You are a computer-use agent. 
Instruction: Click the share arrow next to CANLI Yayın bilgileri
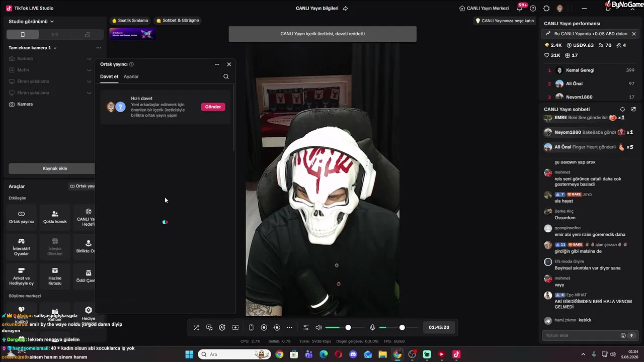click(x=345, y=8)
